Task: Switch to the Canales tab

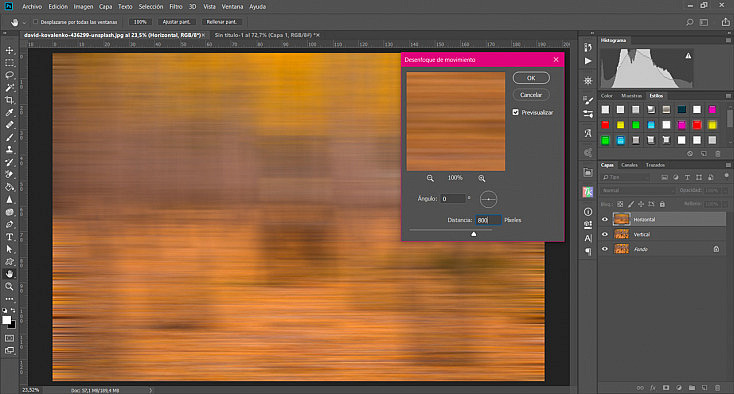Action: pos(629,165)
